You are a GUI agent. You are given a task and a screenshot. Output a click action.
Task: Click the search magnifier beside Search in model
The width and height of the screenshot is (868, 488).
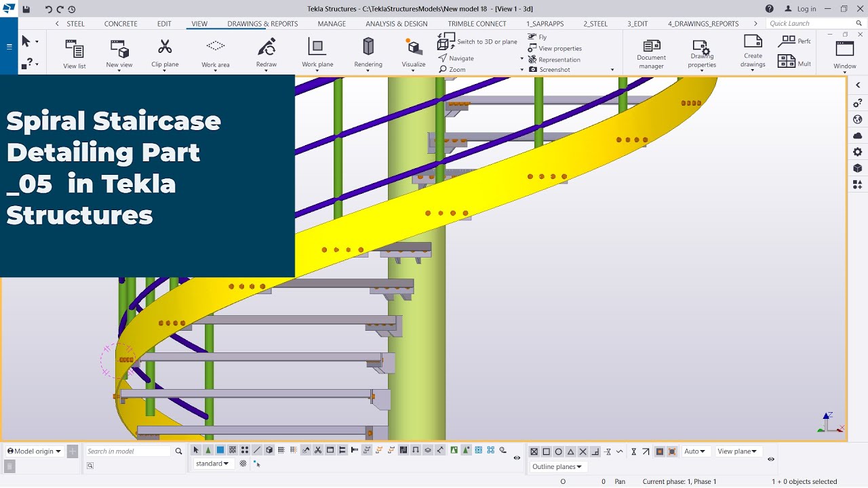179,451
